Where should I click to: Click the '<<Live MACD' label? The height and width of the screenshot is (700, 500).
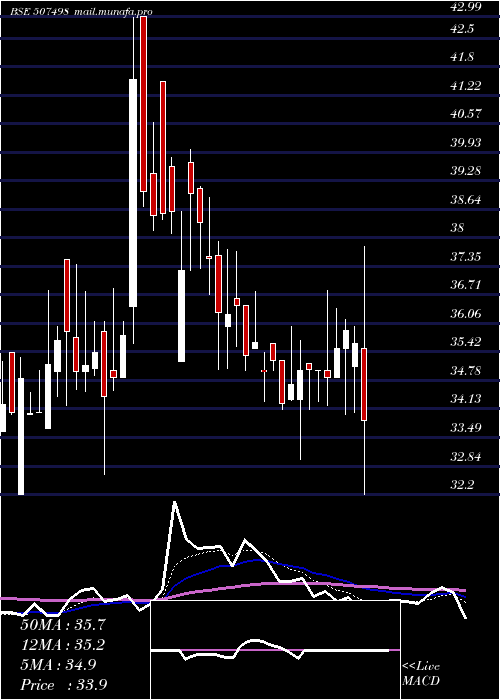421,674
